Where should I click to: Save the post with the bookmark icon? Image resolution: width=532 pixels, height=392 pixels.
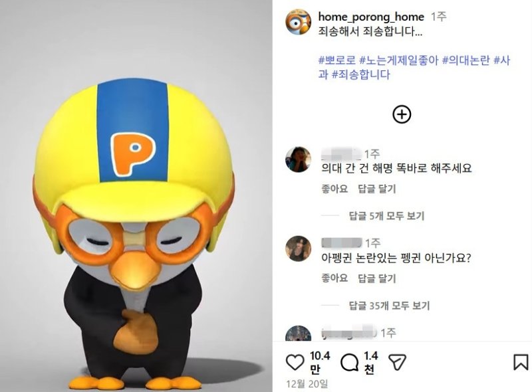[x=521, y=362]
